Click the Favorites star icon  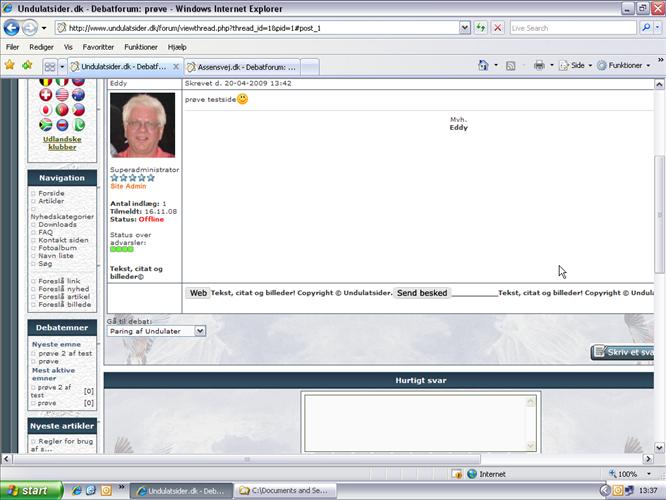pos(10,65)
